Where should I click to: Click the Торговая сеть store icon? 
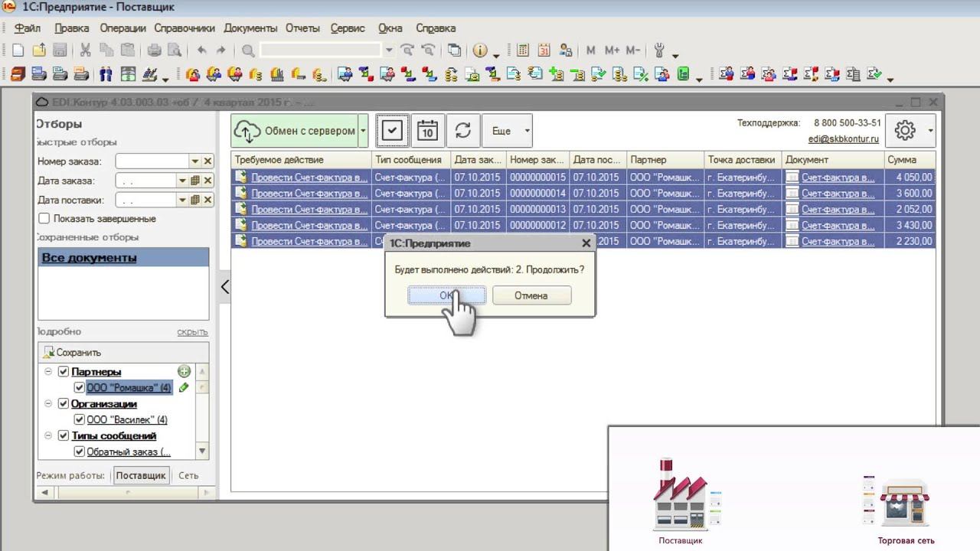pyautogui.click(x=903, y=502)
